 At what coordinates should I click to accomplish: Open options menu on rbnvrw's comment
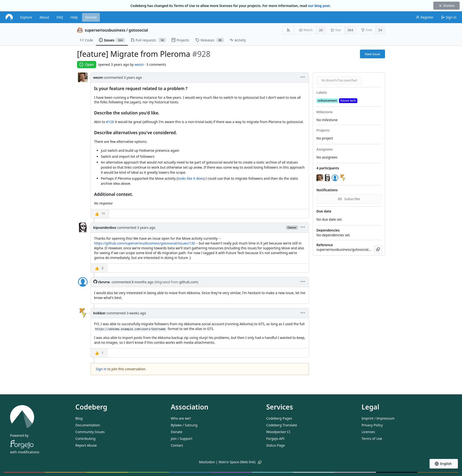coord(302,282)
